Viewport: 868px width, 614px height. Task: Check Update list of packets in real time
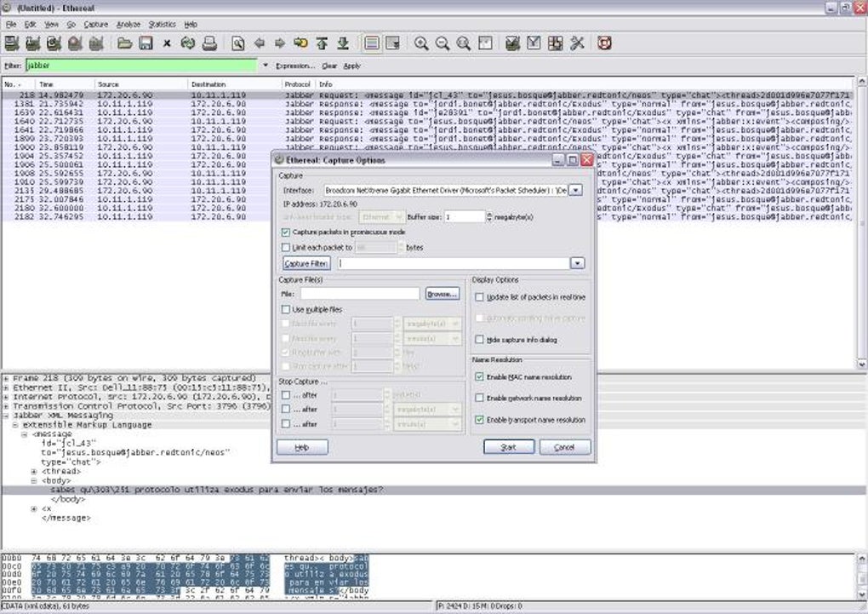point(479,297)
